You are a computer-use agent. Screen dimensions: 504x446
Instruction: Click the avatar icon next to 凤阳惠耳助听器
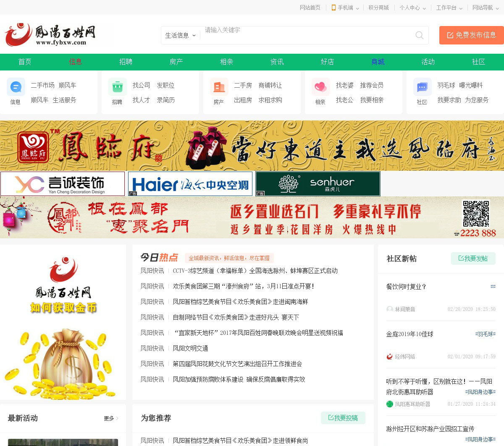point(390,404)
